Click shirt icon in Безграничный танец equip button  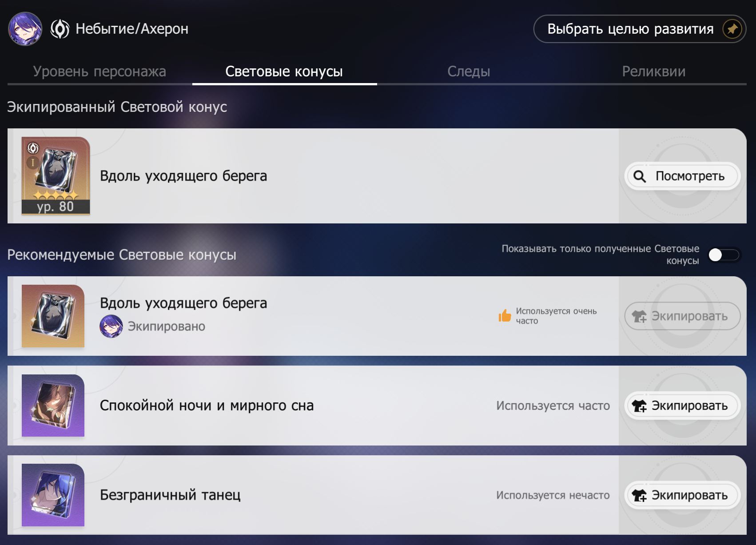(640, 495)
